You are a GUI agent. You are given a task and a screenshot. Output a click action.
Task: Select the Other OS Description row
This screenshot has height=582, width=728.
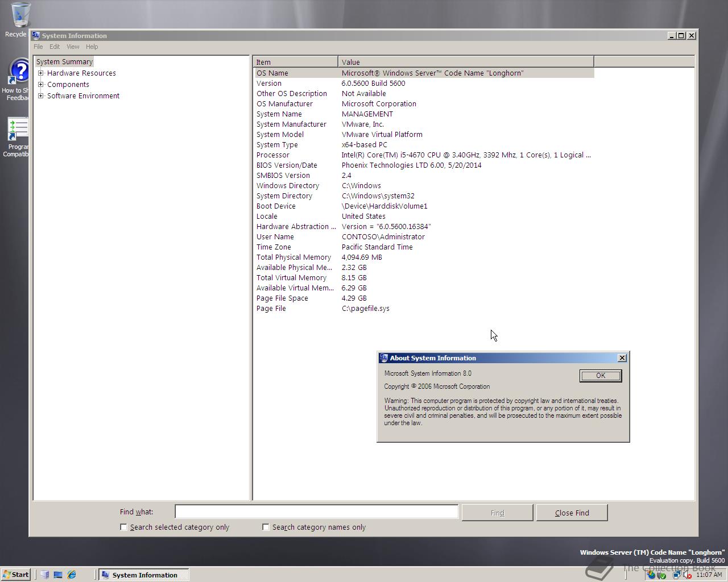coord(424,93)
